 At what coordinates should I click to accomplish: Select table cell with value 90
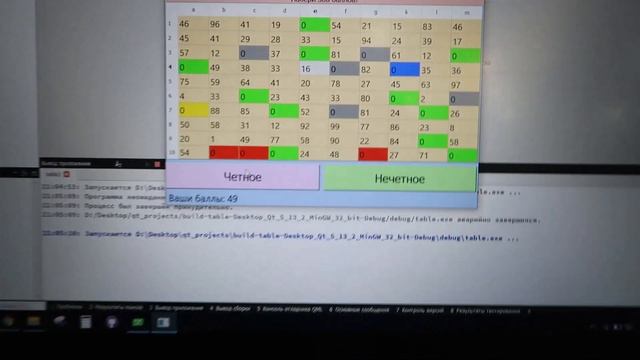[344, 140]
